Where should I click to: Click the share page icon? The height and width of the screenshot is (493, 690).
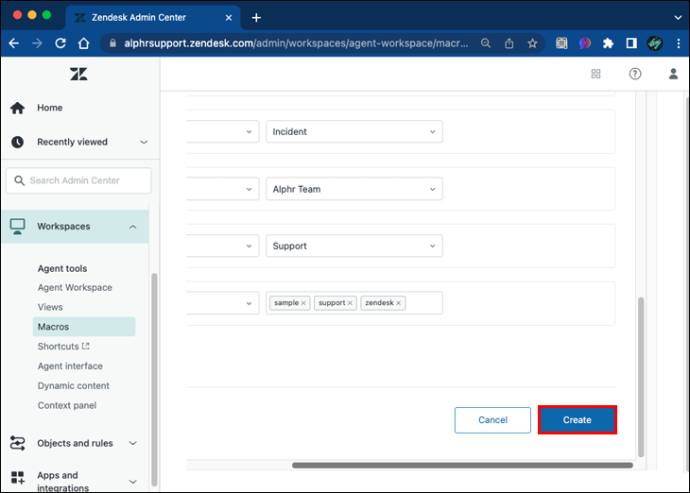pyautogui.click(x=509, y=43)
